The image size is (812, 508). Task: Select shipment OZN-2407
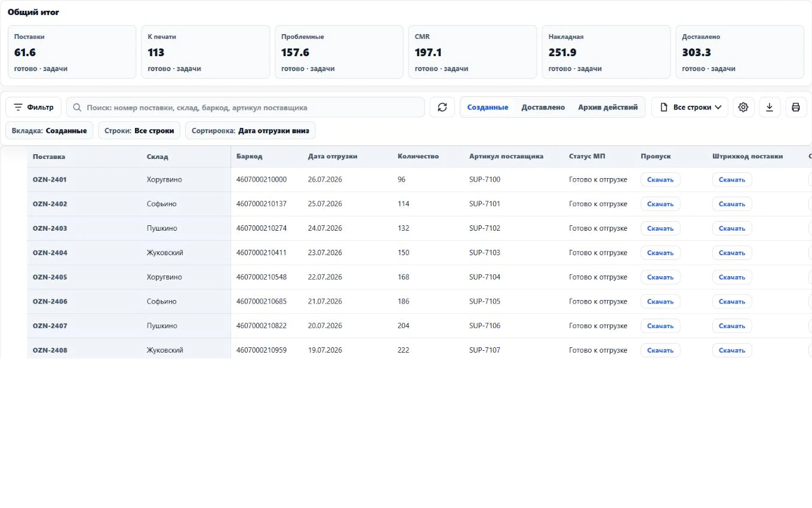50,326
